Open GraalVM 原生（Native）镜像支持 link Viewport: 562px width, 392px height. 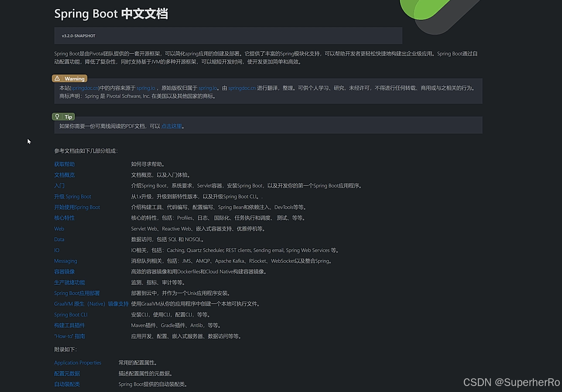[91, 304]
